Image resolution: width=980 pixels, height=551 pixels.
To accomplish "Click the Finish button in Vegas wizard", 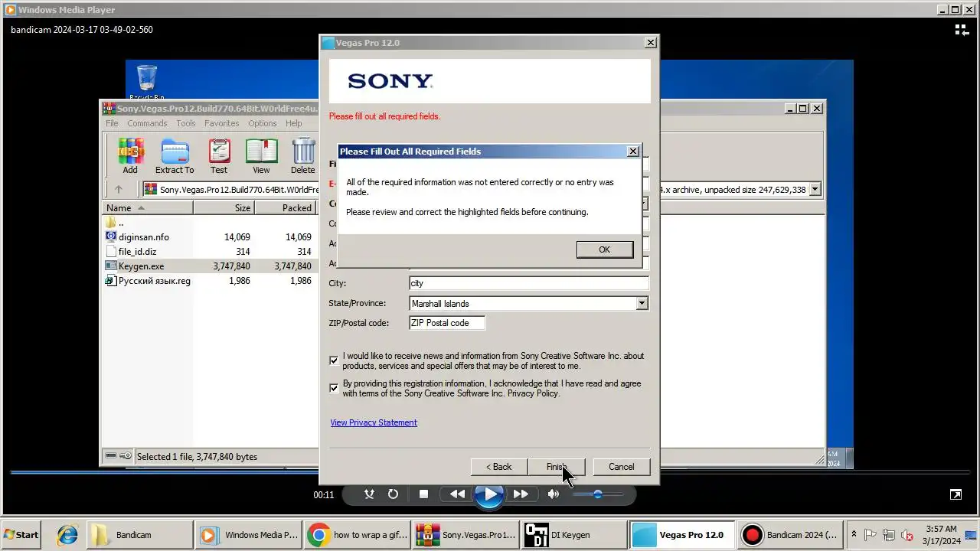I will pyautogui.click(x=557, y=467).
